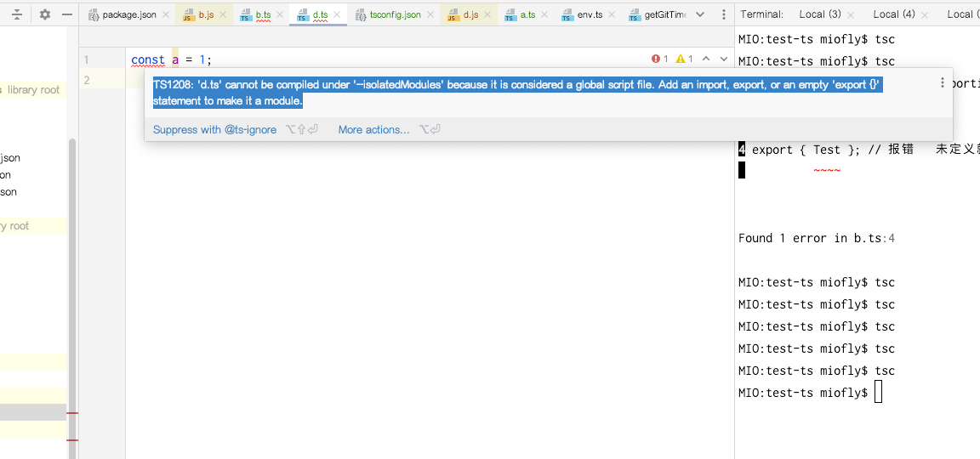The width and height of the screenshot is (980, 459).
Task: Hide the project tool window
Action: pos(67,14)
